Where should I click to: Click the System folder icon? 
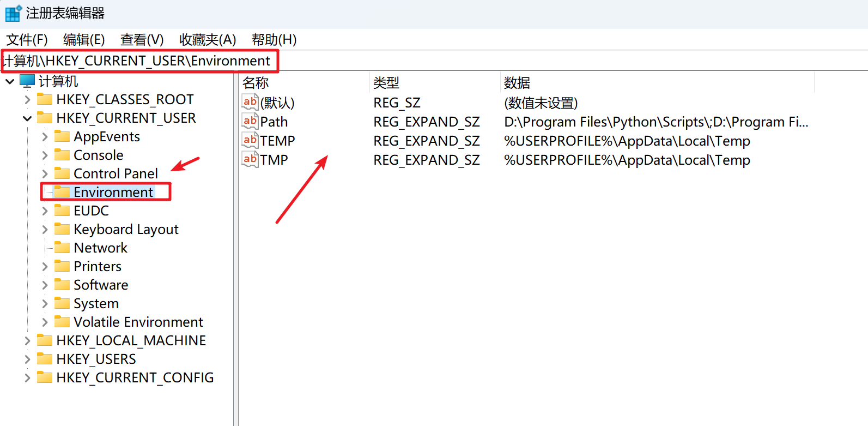tap(62, 303)
